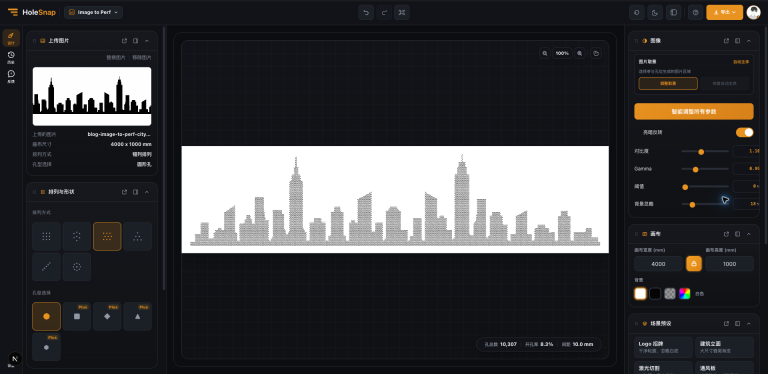Collapse the upload image panel
Viewport: 768px width, 374px height.
[x=146, y=41]
